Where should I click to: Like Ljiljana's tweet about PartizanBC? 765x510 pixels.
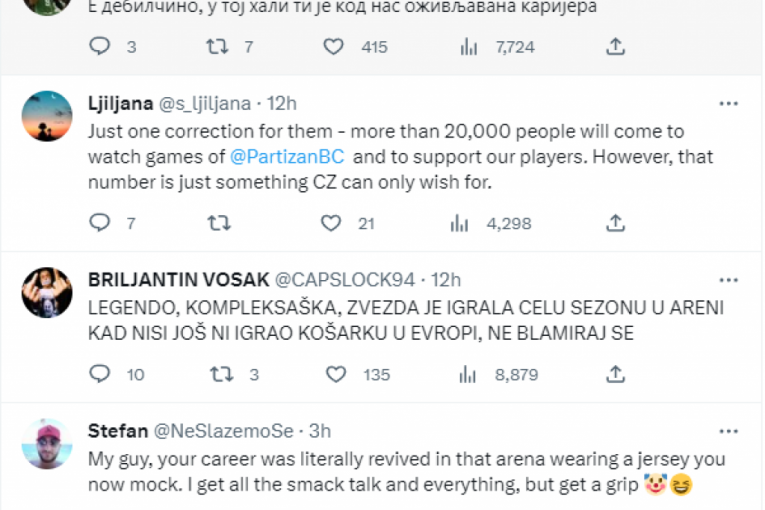pyautogui.click(x=333, y=225)
